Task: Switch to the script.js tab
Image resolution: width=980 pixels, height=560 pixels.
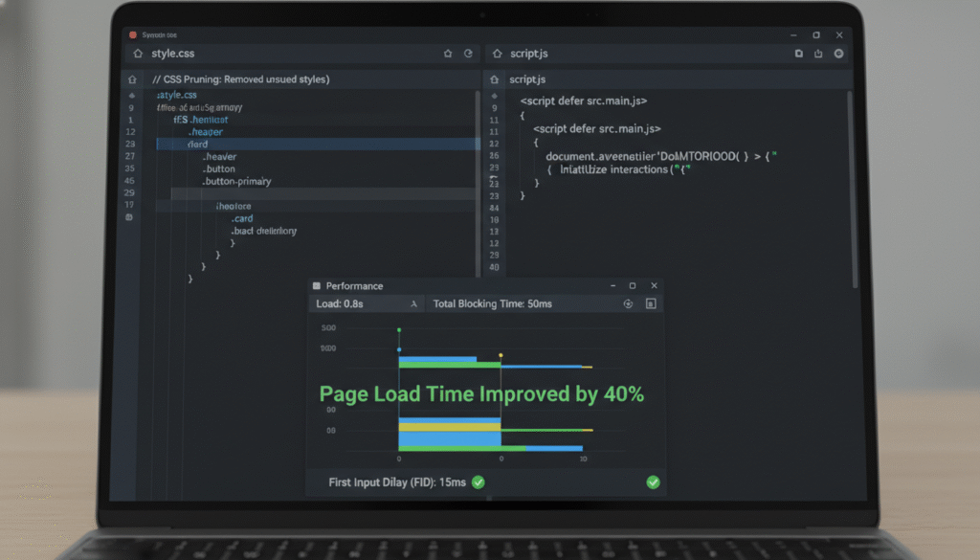Action: [x=527, y=55]
